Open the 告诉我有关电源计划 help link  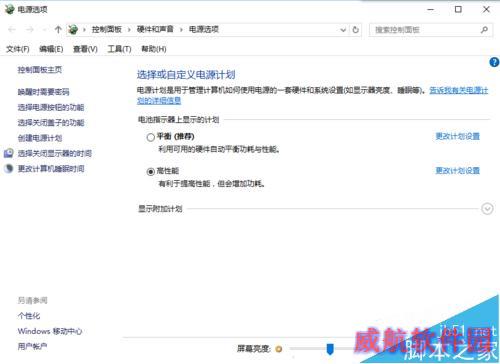[458, 90]
